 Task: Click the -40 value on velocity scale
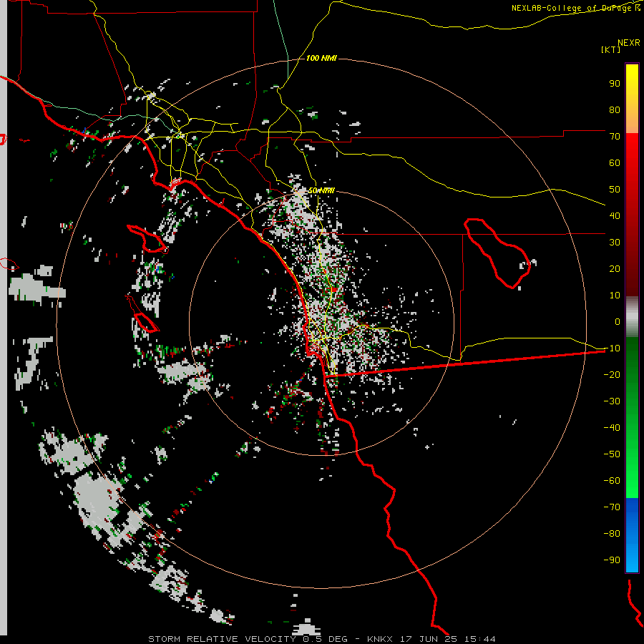(612, 428)
